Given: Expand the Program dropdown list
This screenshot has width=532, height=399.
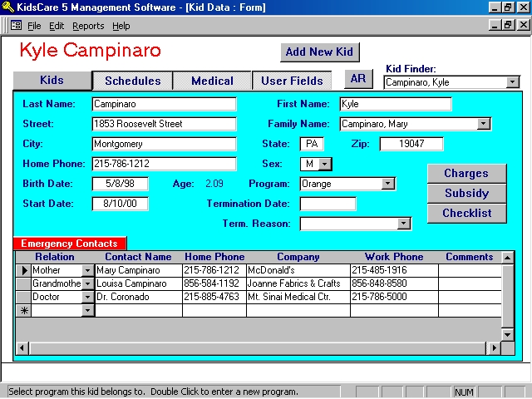Looking at the screenshot, I should [x=388, y=184].
